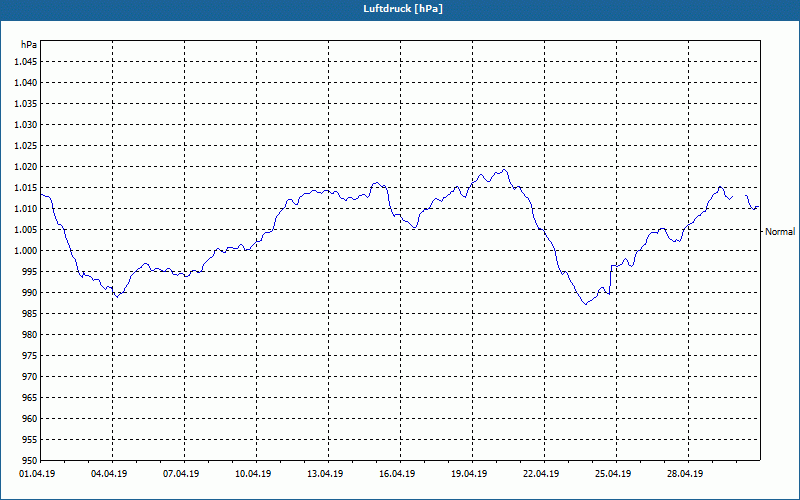Select the 985 y-axis value
The image size is (800, 500).
pyautogui.click(x=31, y=314)
